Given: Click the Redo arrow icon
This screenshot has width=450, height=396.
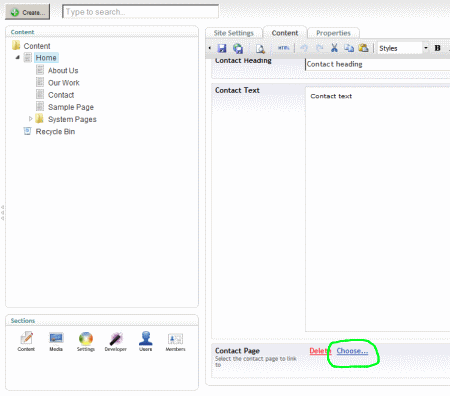Looking at the screenshot, I should point(319,48).
